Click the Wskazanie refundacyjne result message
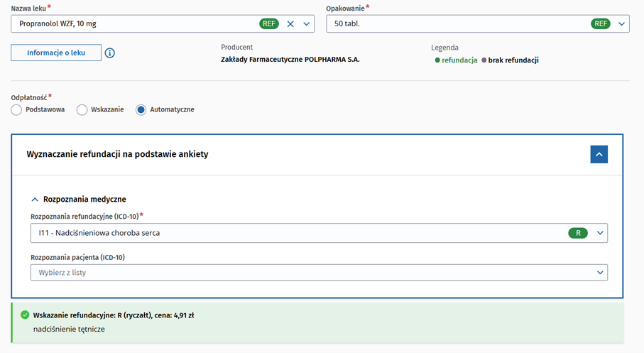This screenshot has height=353, width=644. [x=114, y=315]
